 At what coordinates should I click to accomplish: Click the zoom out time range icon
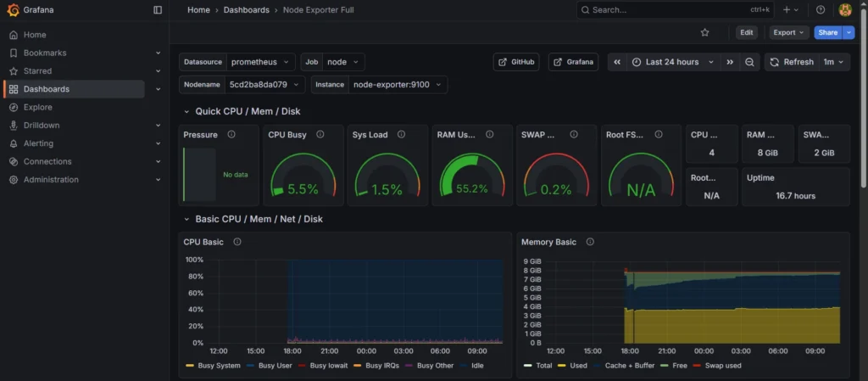pyautogui.click(x=749, y=62)
